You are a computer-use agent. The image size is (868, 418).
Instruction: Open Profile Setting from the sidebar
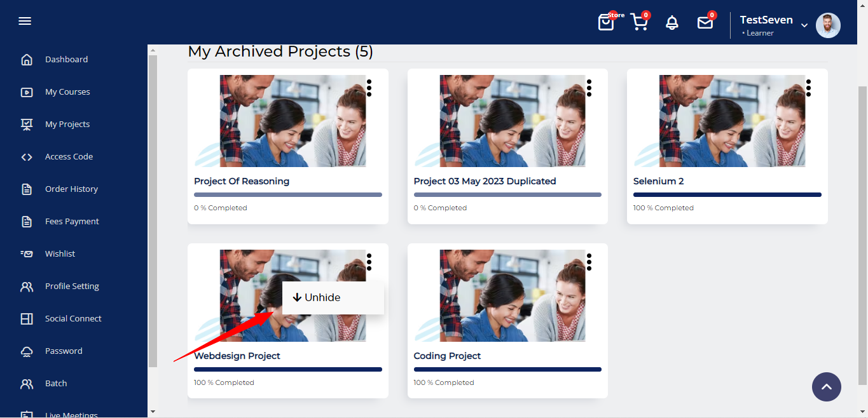(72, 286)
